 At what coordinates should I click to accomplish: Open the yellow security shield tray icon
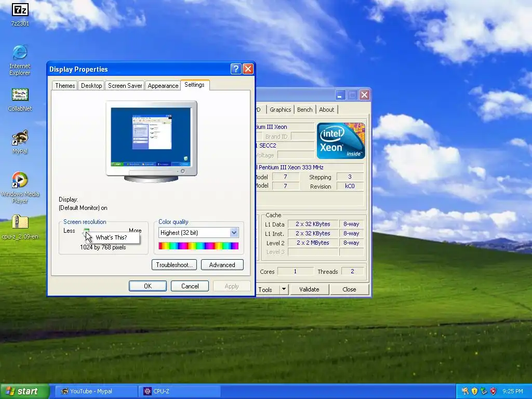point(474,391)
